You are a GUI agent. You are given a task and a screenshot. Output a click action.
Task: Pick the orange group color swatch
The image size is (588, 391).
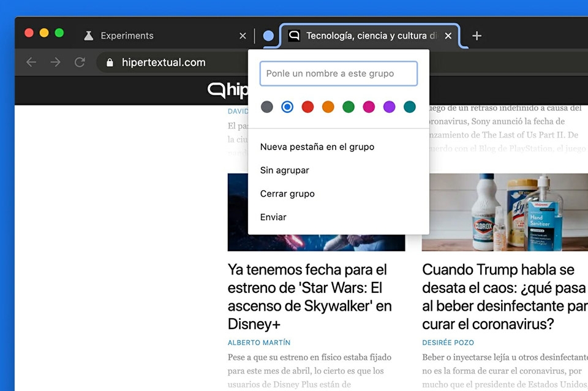pos(328,107)
